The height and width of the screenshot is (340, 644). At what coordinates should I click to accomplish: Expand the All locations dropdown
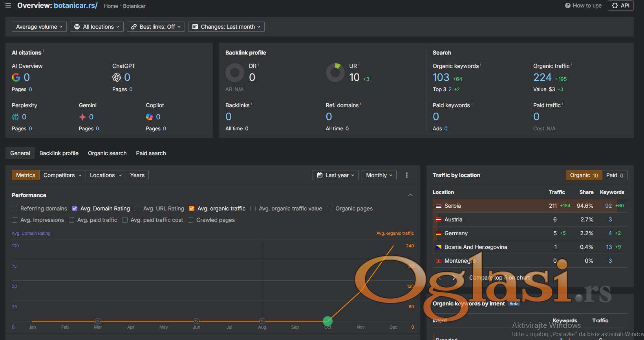tap(97, 27)
